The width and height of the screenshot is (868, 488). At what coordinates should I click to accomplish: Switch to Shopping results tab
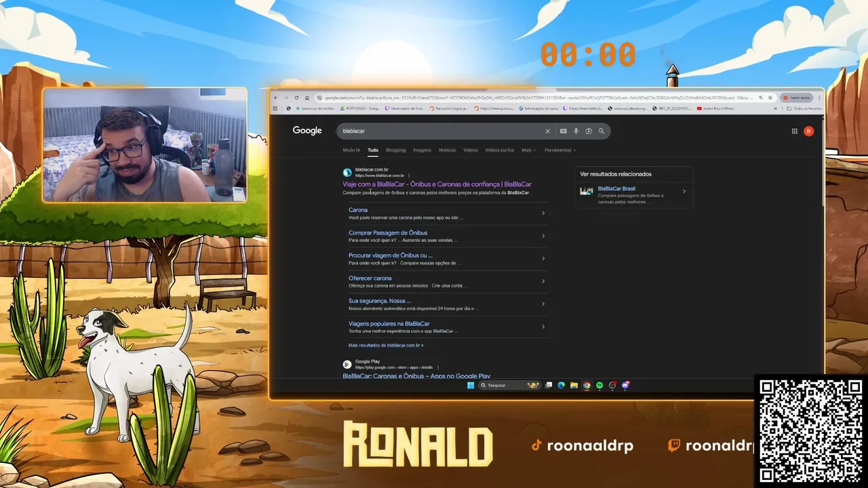point(395,150)
